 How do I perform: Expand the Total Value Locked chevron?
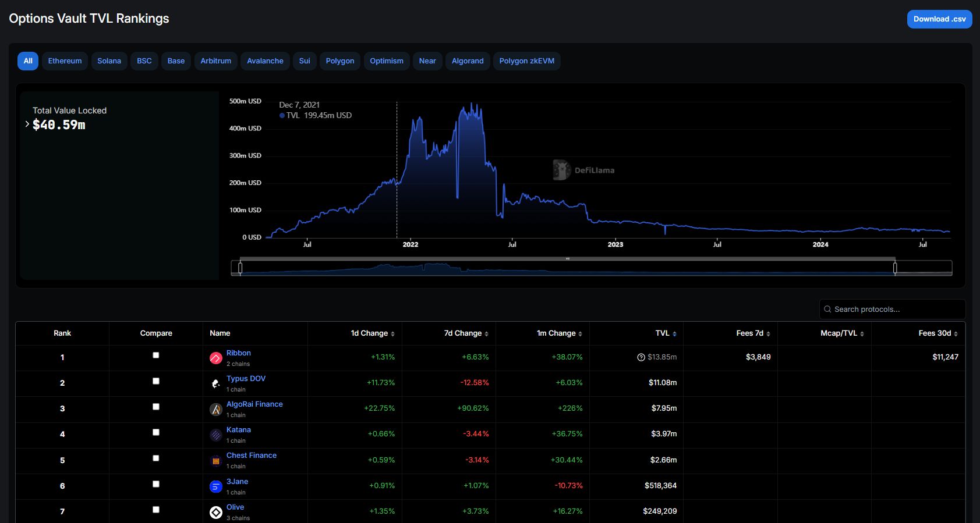[27, 124]
